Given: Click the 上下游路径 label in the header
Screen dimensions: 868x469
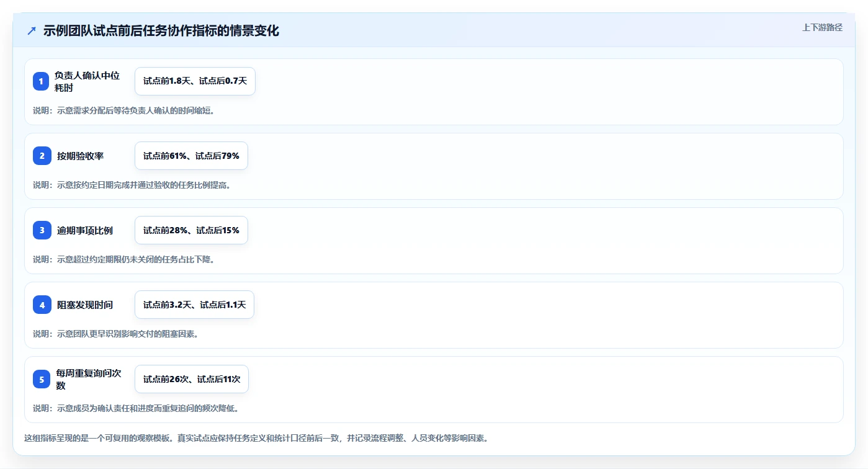Looking at the screenshot, I should click(x=822, y=27).
